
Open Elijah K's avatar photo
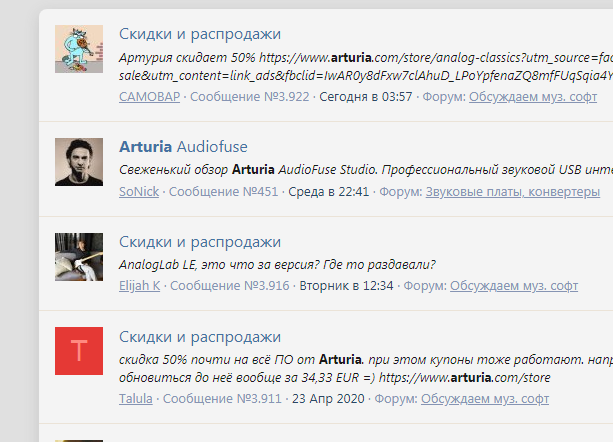(79, 257)
